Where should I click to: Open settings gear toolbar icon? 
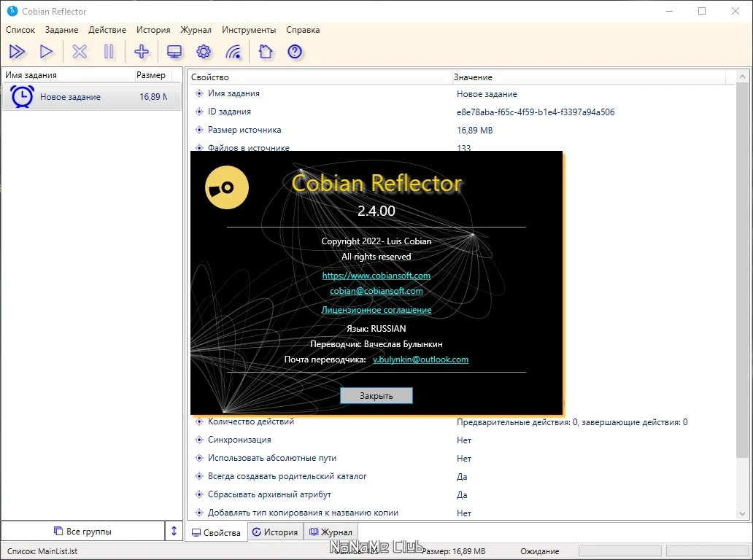204,51
